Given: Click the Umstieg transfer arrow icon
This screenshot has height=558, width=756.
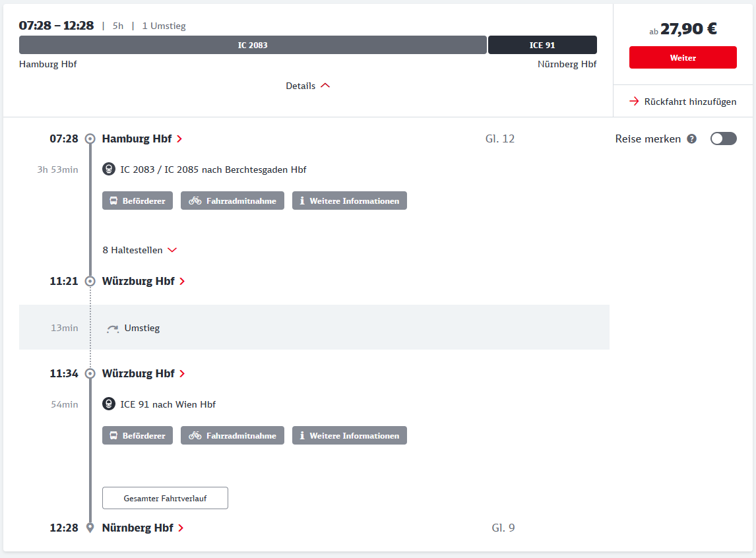Looking at the screenshot, I should coord(113,328).
